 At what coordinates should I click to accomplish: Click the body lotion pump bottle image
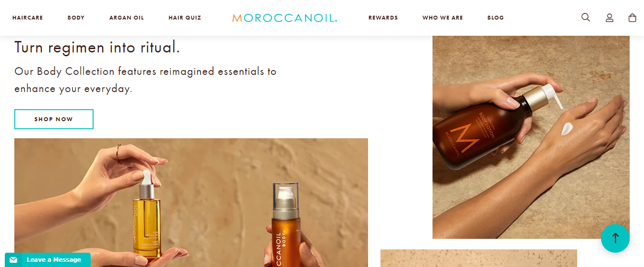point(531,137)
